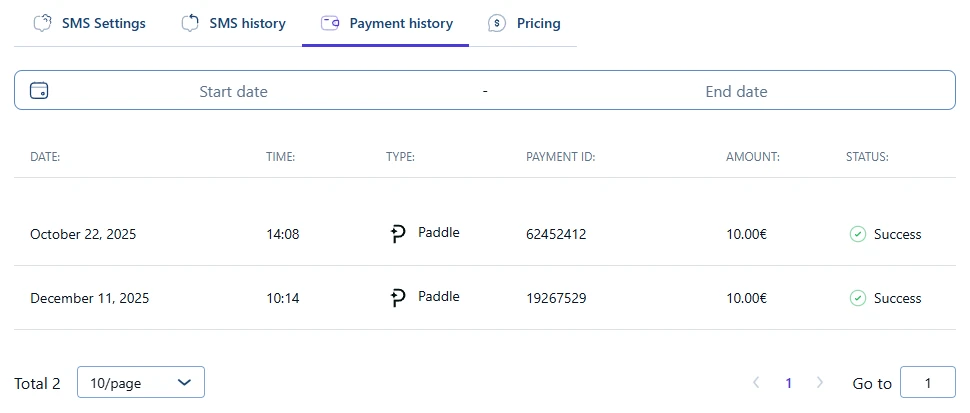Click Success checkmark icon for payment 62452412

857,234
